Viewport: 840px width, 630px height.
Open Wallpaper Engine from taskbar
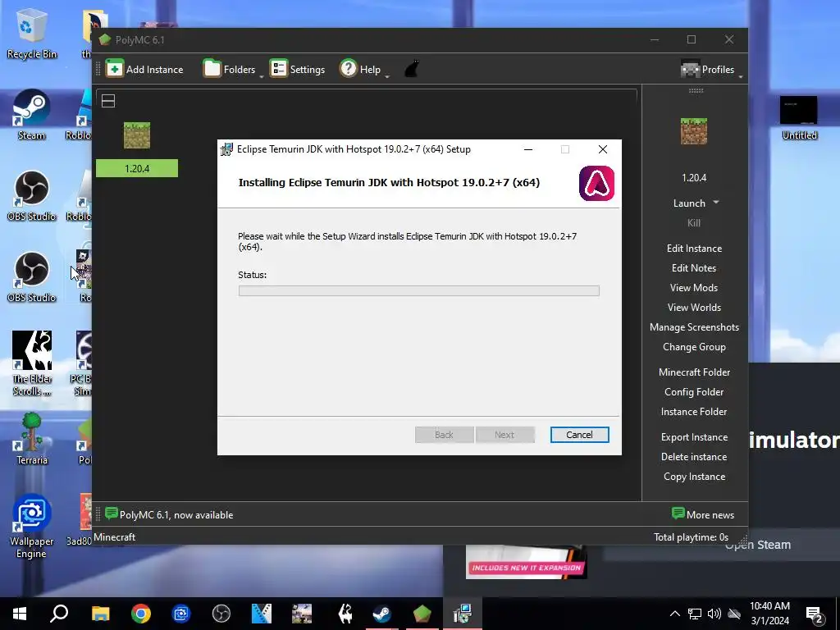[181, 614]
